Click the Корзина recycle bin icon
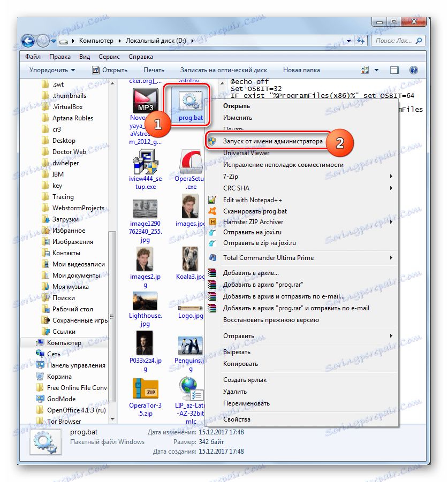 pyautogui.click(x=40, y=376)
